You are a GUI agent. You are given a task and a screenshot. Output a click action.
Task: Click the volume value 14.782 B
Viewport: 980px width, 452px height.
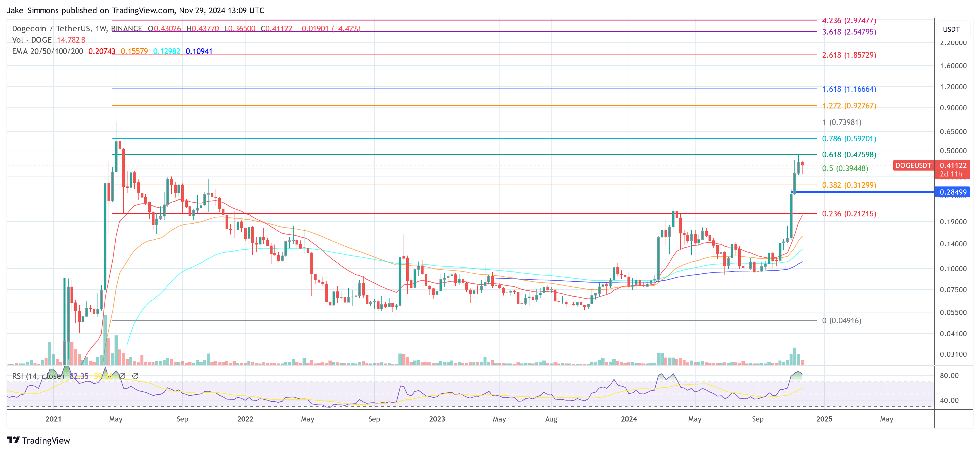(71, 40)
